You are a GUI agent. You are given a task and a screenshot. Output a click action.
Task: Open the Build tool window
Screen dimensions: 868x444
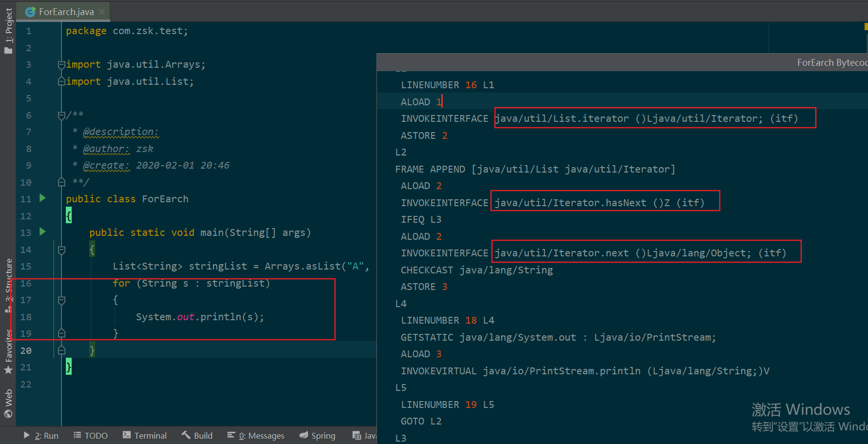[x=197, y=435]
